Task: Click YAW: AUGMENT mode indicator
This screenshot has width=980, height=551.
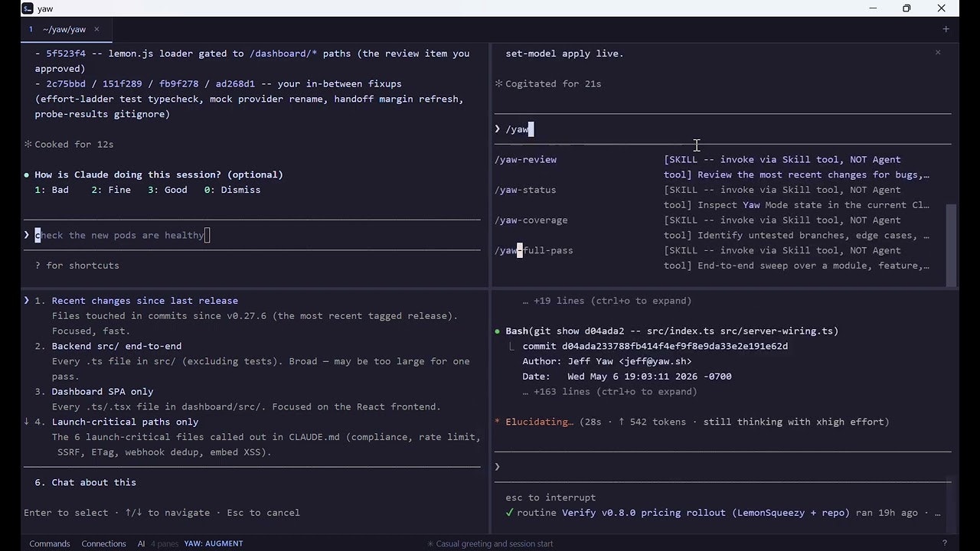Action: tap(214, 543)
